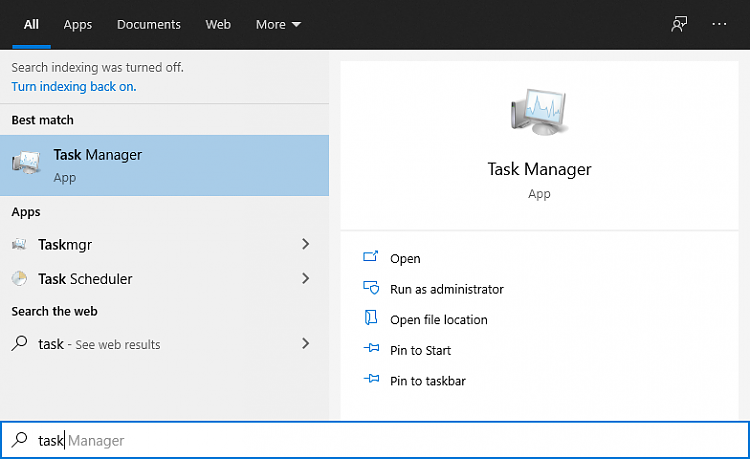Expand Task Scheduler result chevron
The width and height of the screenshot is (750, 459).
[x=305, y=279]
